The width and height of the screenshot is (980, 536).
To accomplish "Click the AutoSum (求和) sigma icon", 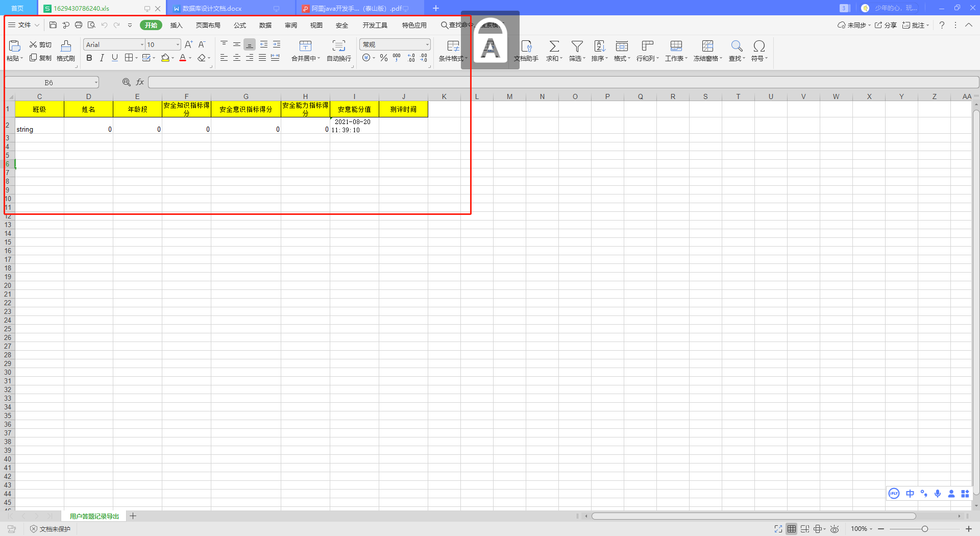I will click(x=554, y=46).
